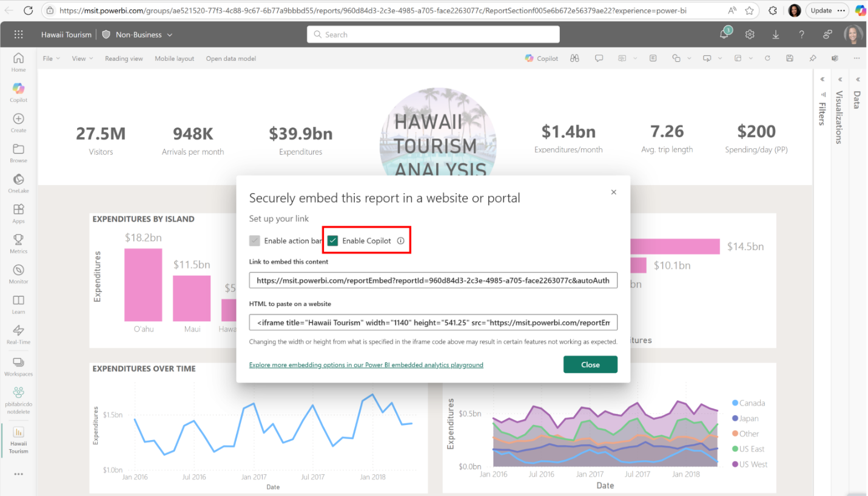Open the report toolbar's more options ellipsis
The image size is (868, 496).
point(856,58)
